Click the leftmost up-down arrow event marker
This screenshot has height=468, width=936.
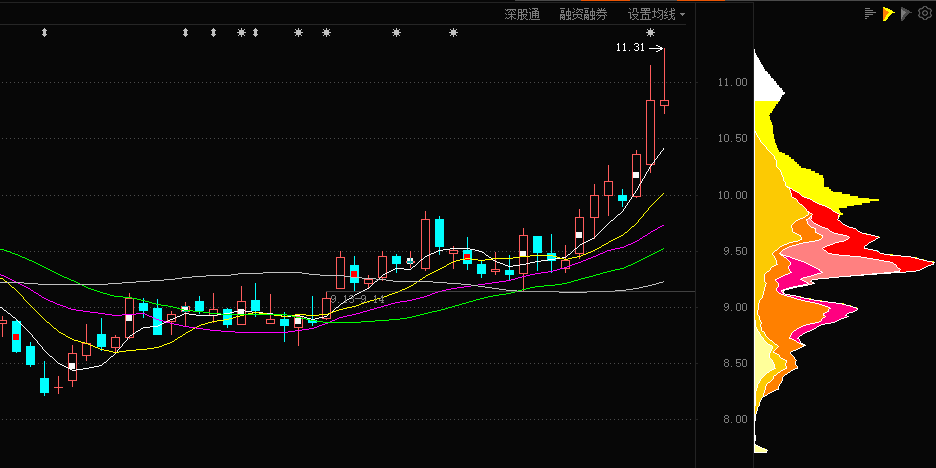click(44, 33)
